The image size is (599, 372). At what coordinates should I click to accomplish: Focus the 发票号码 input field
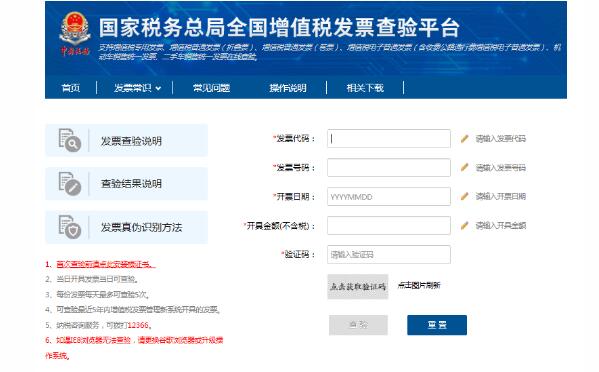point(389,167)
